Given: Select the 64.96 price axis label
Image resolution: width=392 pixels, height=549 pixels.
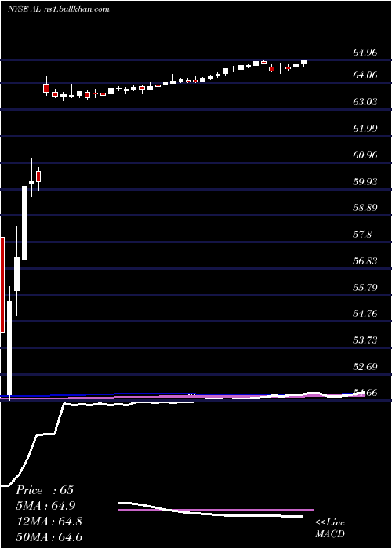Looking at the screenshot, I should point(365,53).
